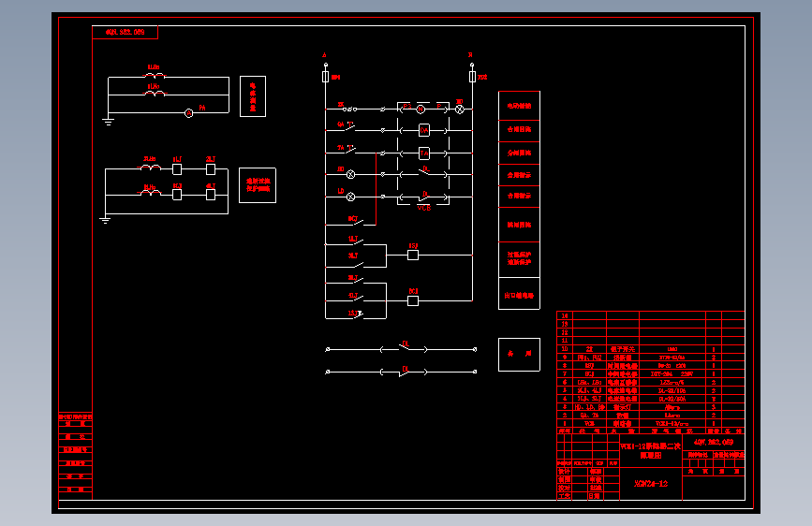This screenshot has width=812, height=526.
Task: Click the 1LHa current transformer coil
Action: pyautogui.click(x=154, y=76)
